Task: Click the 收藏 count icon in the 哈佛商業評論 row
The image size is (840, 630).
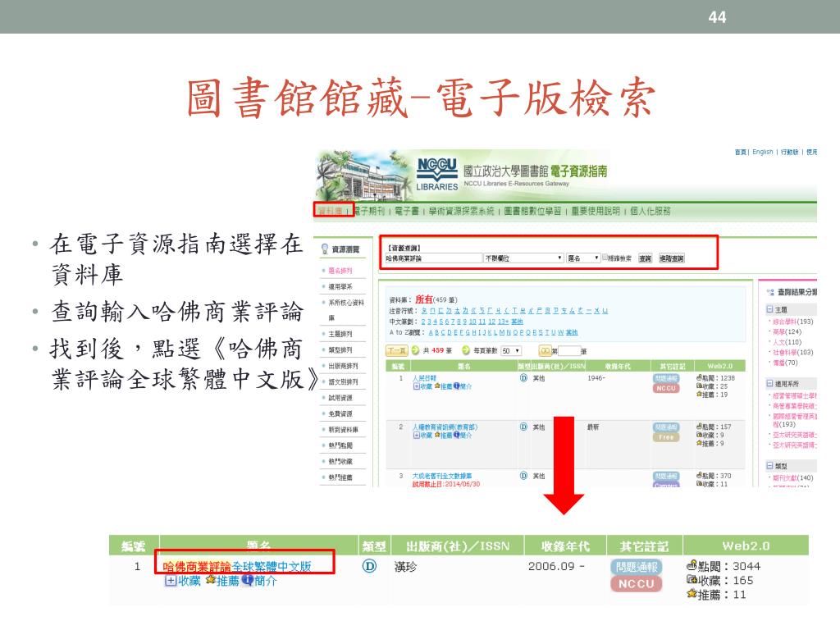Action: (x=692, y=580)
